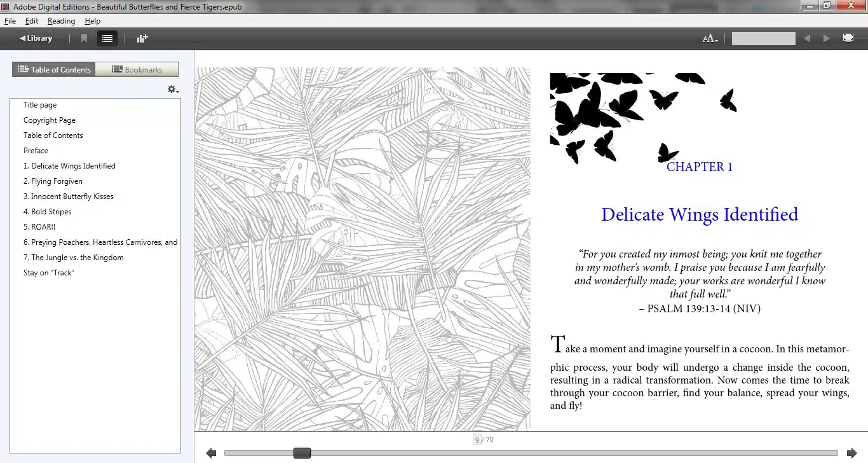
Task: Go to next page with right arrow
Action: click(852, 453)
